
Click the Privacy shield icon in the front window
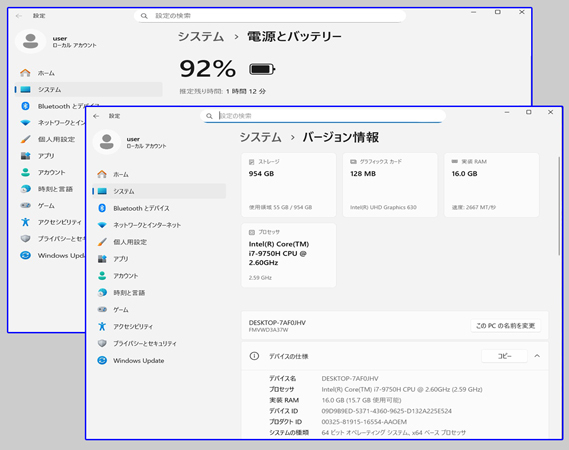coord(102,343)
